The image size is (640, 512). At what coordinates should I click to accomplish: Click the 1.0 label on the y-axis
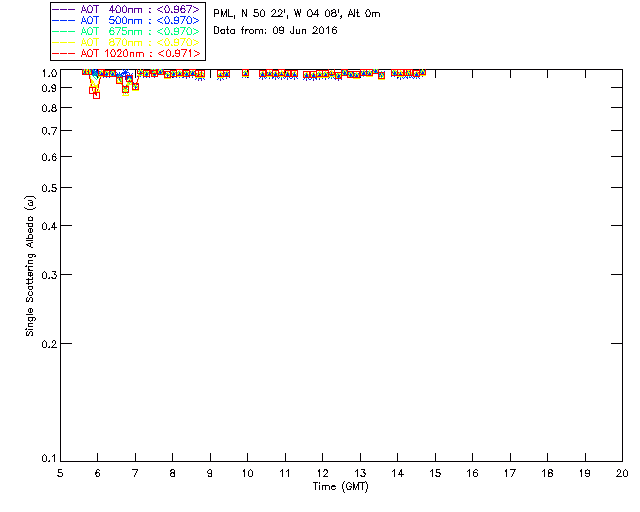coord(49,73)
